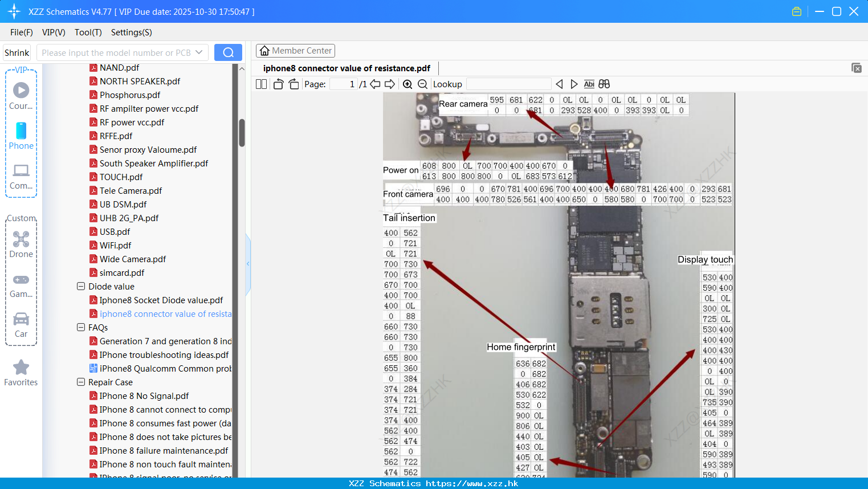Open Phosphorus.pdf
868x489 pixels.
click(130, 95)
